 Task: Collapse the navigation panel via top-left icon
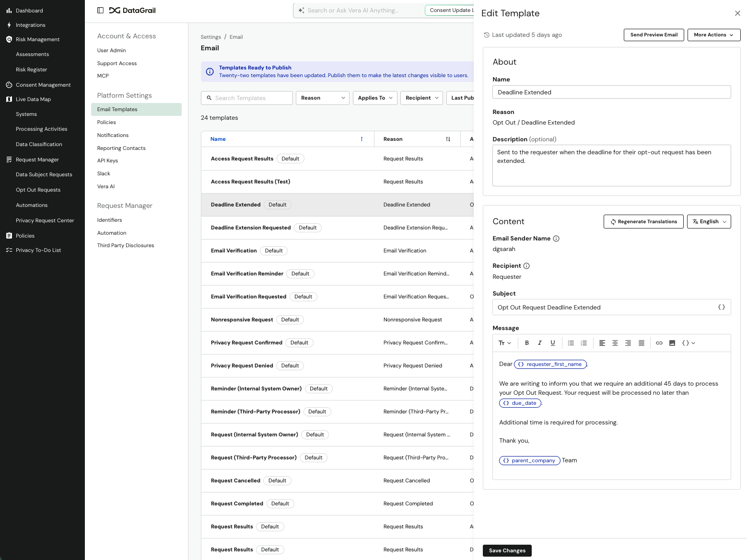[x=100, y=10]
